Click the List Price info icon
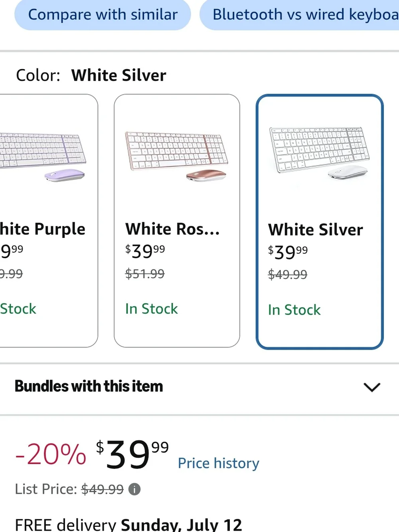The height and width of the screenshot is (532, 399). 134,489
